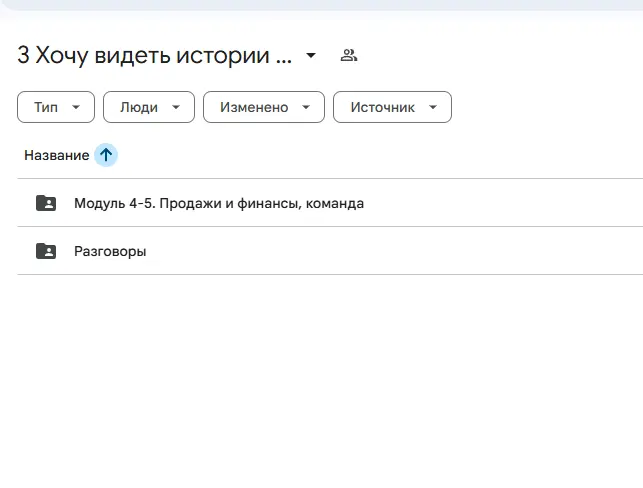Expand the Люди filter arrow
Image resolution: width=643 pixels, height=488 pixels.
(176, 107)
